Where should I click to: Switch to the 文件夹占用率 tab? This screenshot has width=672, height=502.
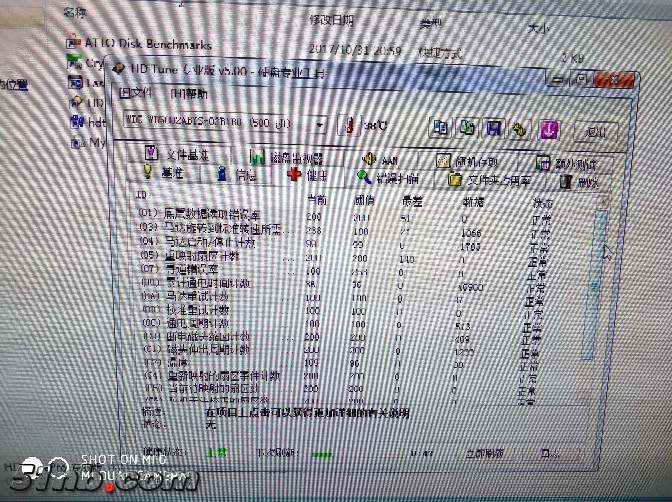490,180
